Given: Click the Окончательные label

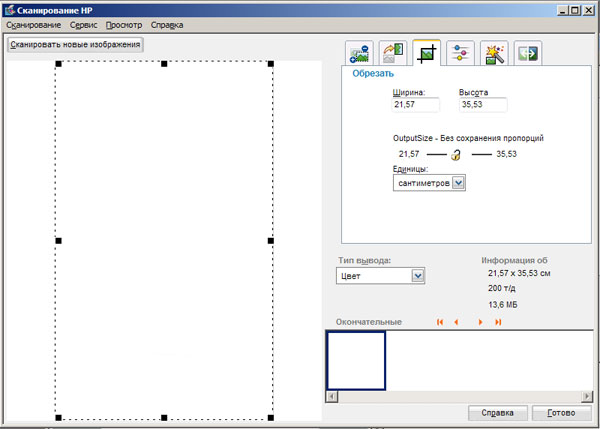Looking at the screenshot, I should pyautogui.click(x=369, y=322).
